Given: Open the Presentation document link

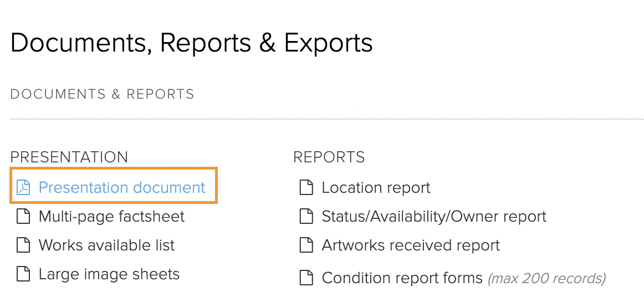Looking at the screenshot, I should pyautogui.click(x=121, y=188).
